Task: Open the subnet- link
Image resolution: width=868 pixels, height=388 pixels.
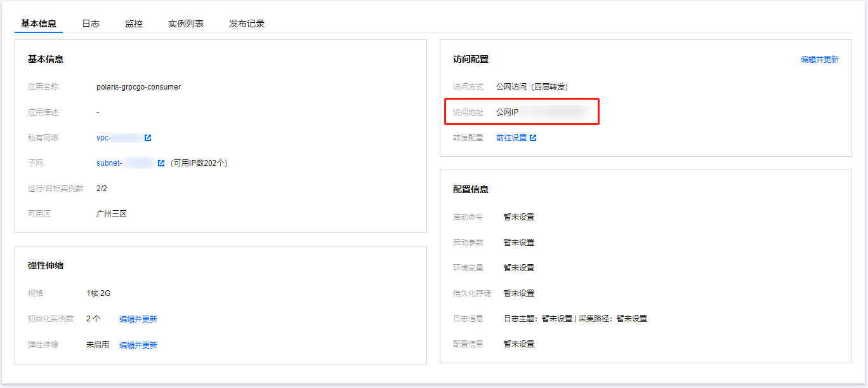Action: 126,163
